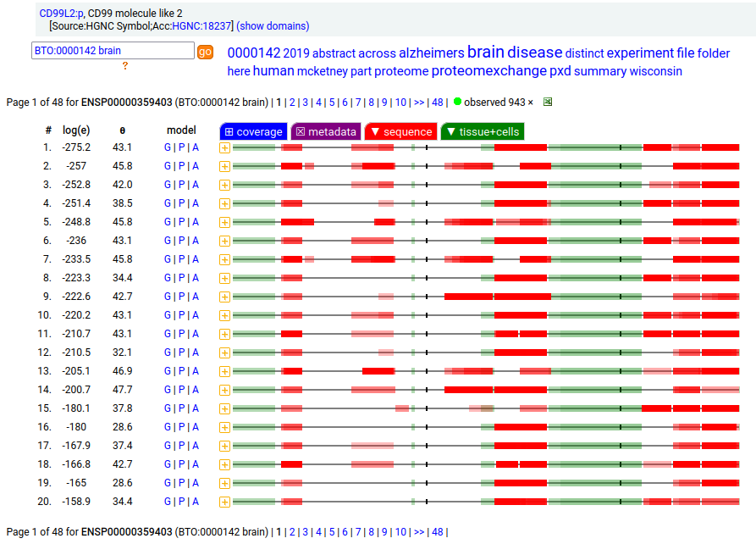Screen dimensions: 756x544
Task: Click the log(e) value -252.8 in row 3
Action: tap(76, 185)
